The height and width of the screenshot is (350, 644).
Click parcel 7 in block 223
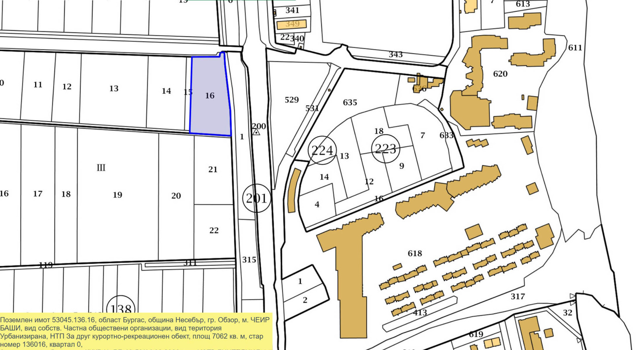click(422, 135)
